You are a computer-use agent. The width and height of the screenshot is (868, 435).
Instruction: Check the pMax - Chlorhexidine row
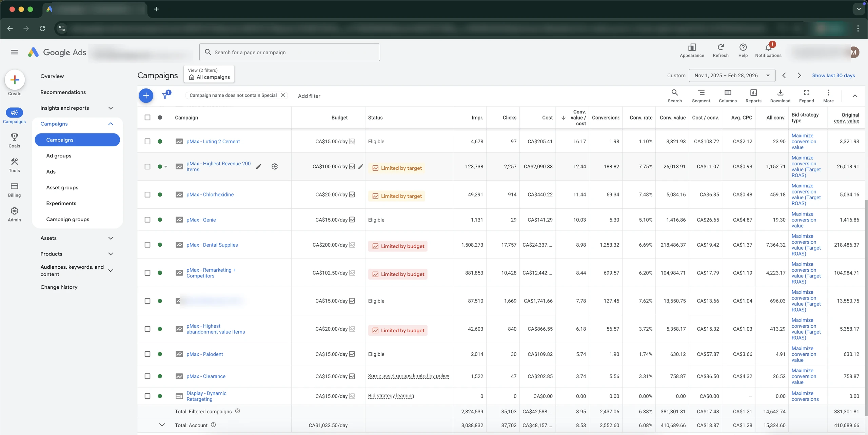[147, 194]
